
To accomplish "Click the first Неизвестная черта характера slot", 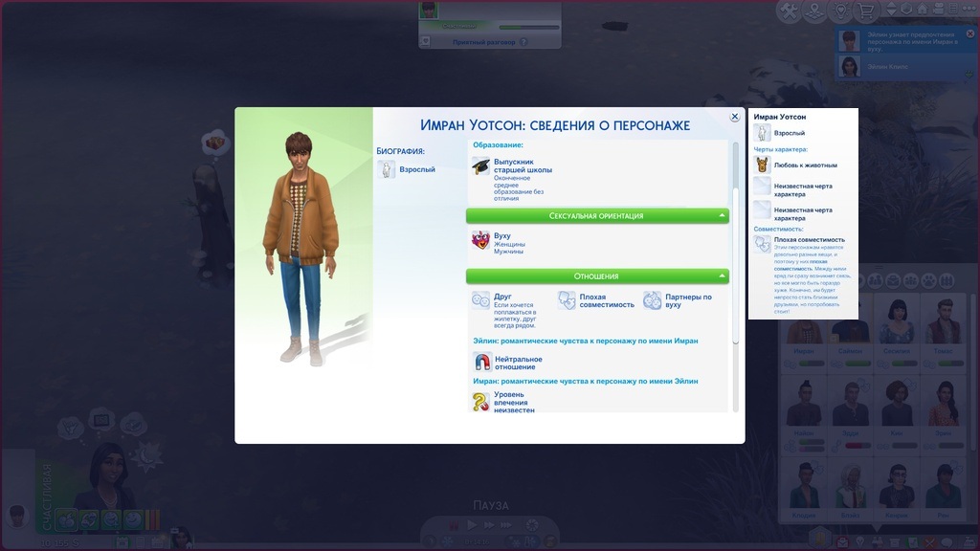I will pyautogui.click(x=762, y=186).
